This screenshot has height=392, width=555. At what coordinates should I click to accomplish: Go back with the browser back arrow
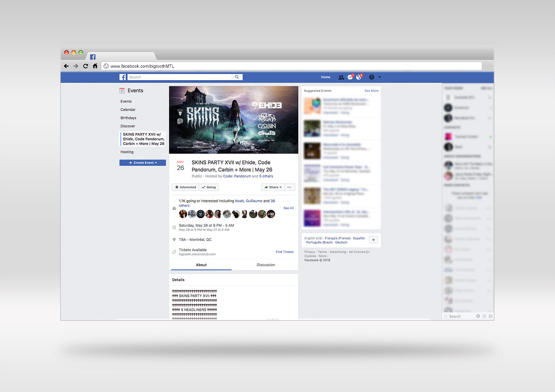point(66,66)
